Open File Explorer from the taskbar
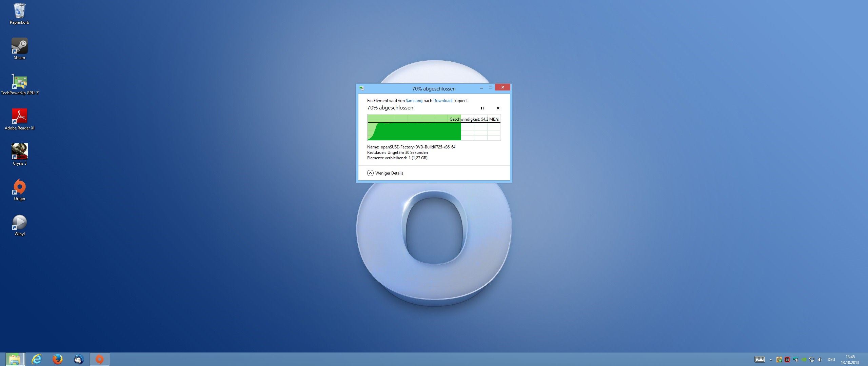Image resolution: width=868 pixels, height=366 pixels. point(15,359)
